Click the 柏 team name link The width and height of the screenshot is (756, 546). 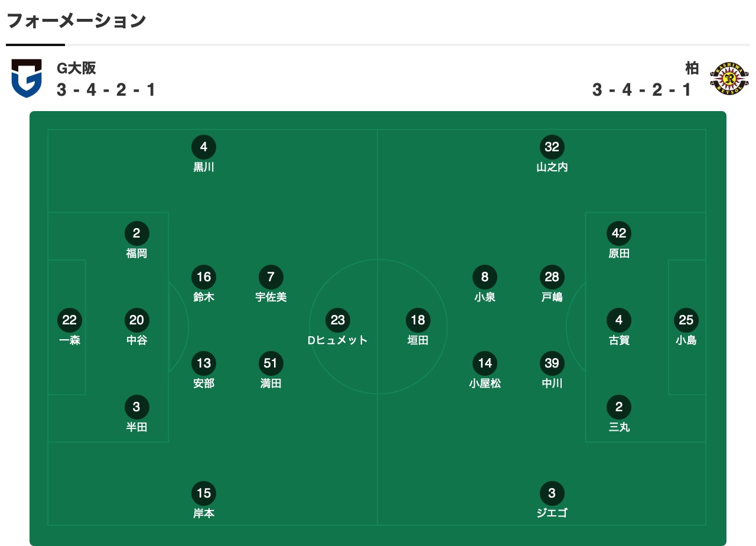(x=692, y=69)
